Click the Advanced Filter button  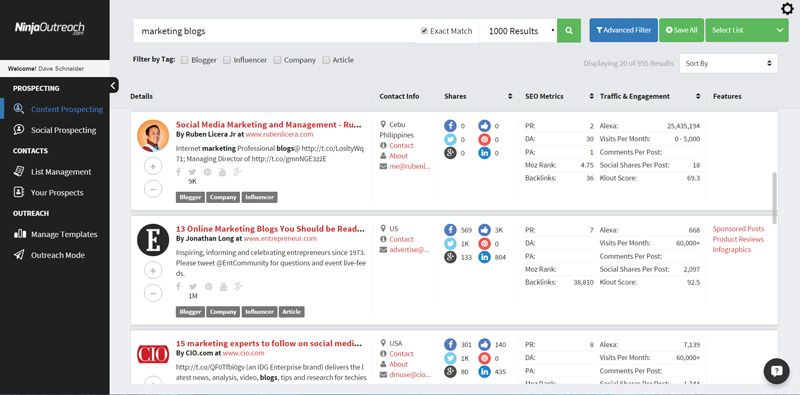pos(623,31)
